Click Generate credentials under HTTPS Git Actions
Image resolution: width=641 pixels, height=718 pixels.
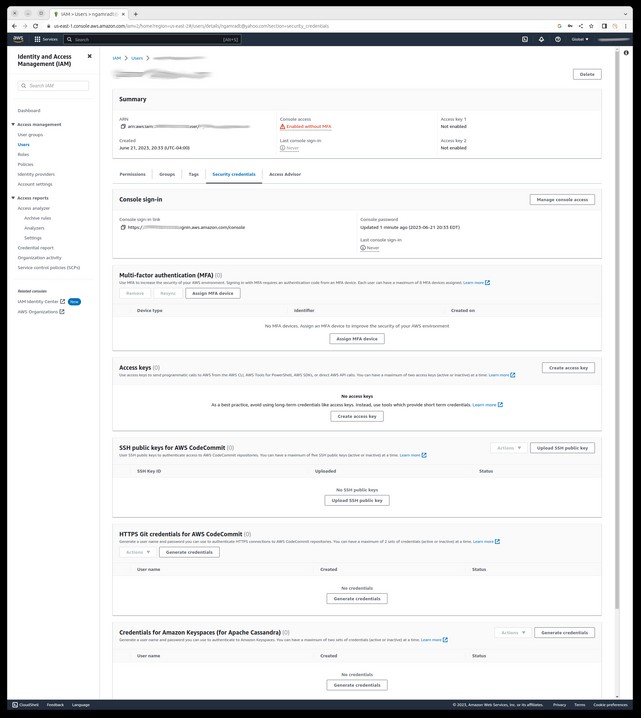[189, 552]
